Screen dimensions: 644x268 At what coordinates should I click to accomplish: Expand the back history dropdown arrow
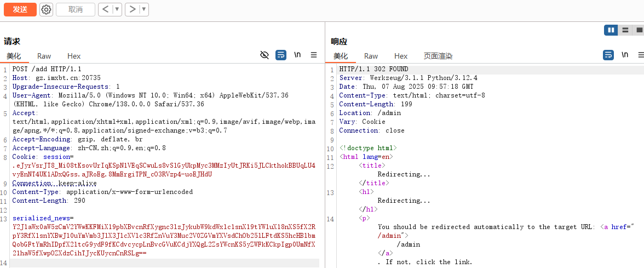(117, 9)
